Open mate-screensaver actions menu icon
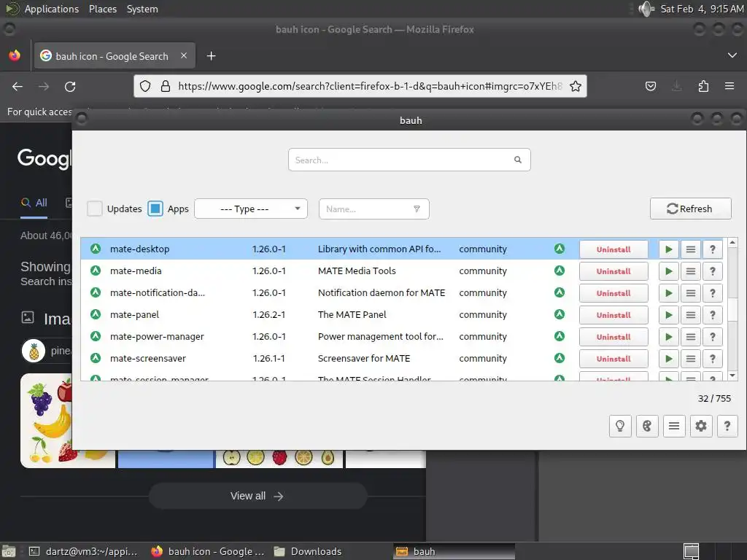The width and height of the screenshot is (747, 560). pyautogui.click(x=690, y=359)
